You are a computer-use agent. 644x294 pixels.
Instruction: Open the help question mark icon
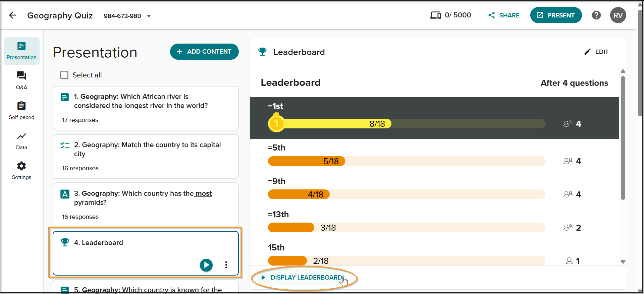pos(596,15)
